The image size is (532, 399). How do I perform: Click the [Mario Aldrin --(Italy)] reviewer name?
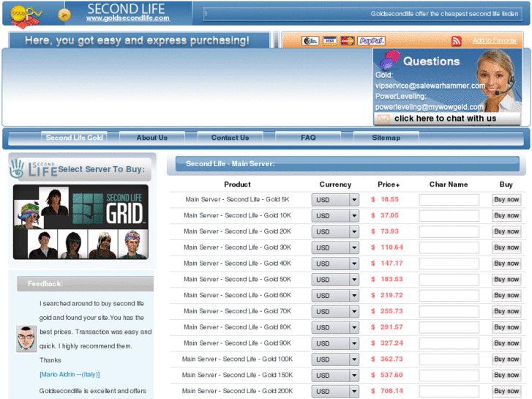(70, 375)
